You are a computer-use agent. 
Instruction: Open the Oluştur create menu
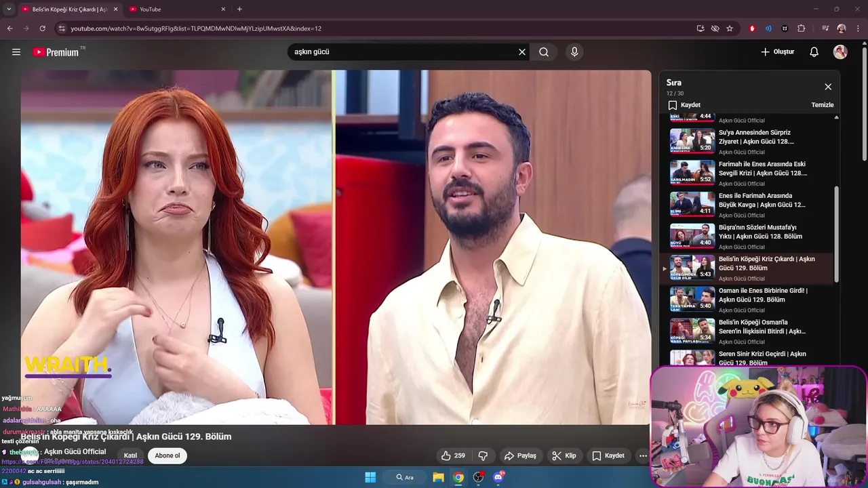[x=777, y=52]
